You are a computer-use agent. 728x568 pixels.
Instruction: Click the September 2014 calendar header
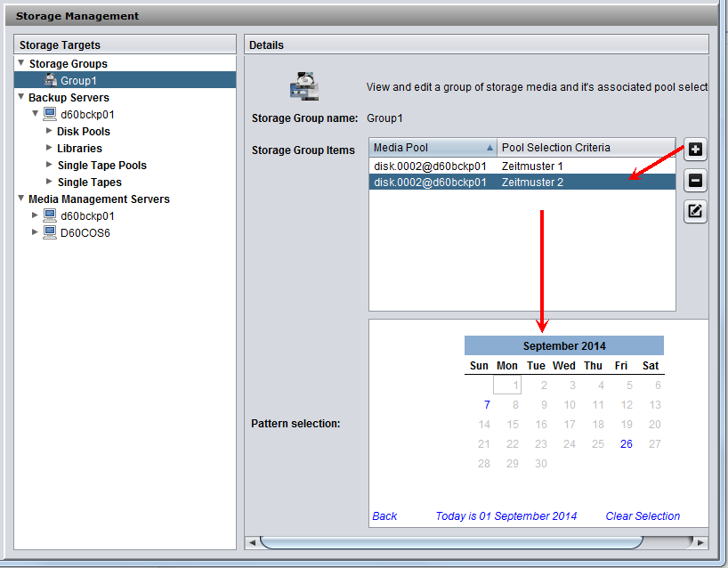[x=564, y=346]
